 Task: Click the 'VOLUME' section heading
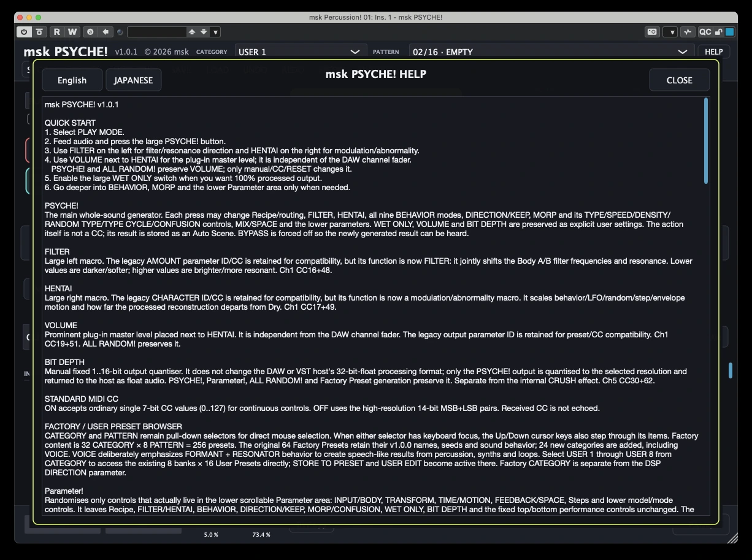tap(61, 326)
